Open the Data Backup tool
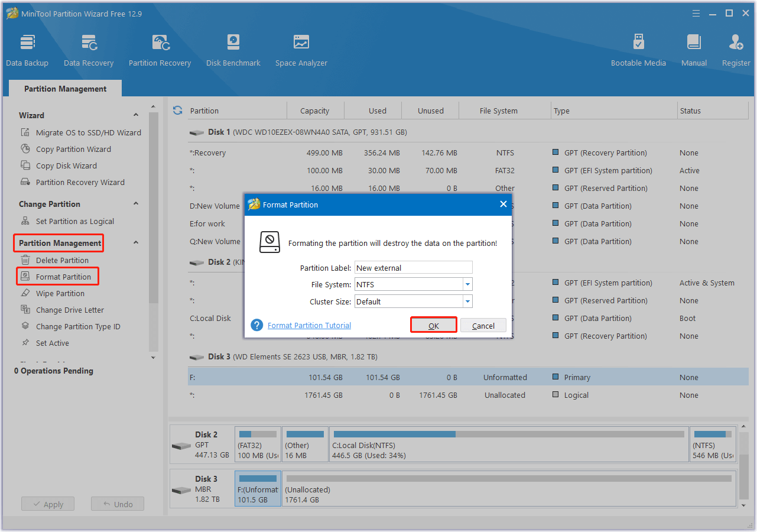The height and width of the screenshot is (532, 757). [27, 50]
